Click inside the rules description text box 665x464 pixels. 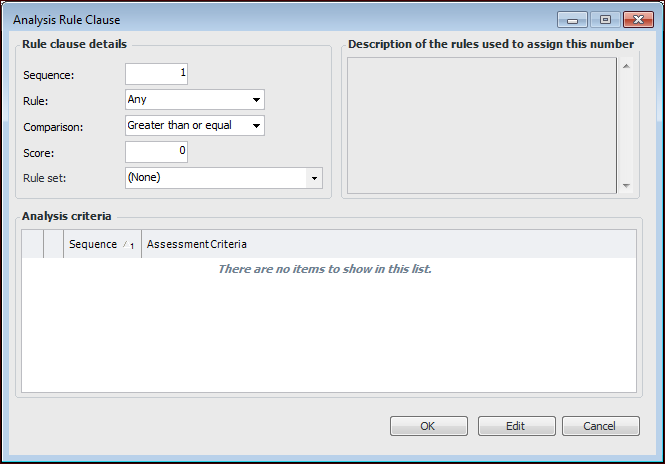pyautogui.click(x=481, y=124)
